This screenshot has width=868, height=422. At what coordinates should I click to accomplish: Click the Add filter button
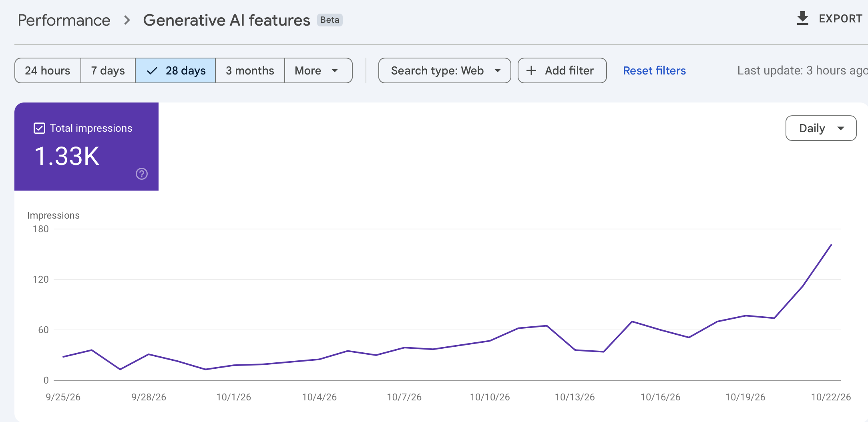pos(562,70)
